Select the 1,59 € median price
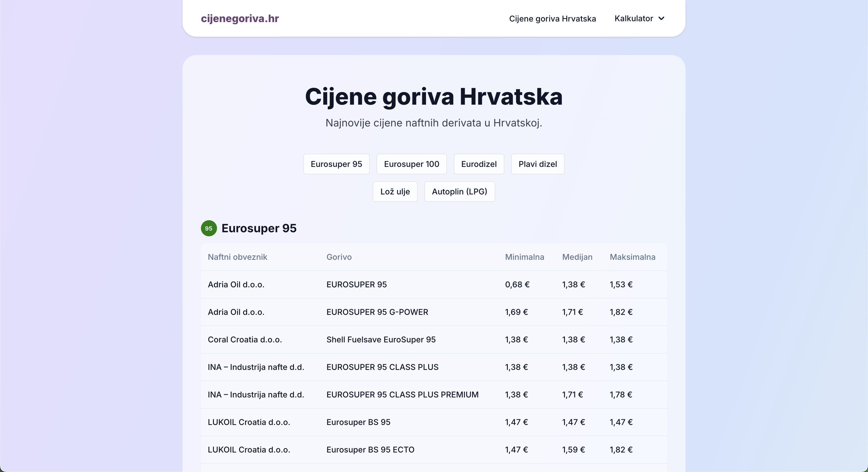 click(573, 449)
